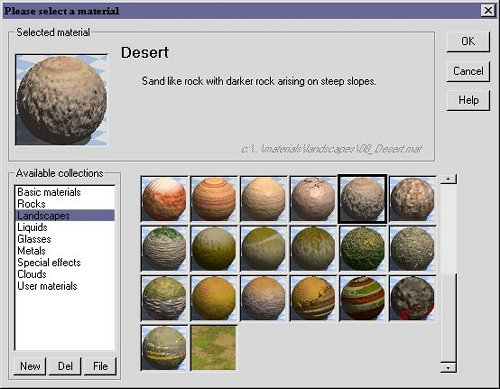This screenshot has width=500, height=389.
Task: Pick the cracked dry earth material thumbnail
Action: (313, 199)
